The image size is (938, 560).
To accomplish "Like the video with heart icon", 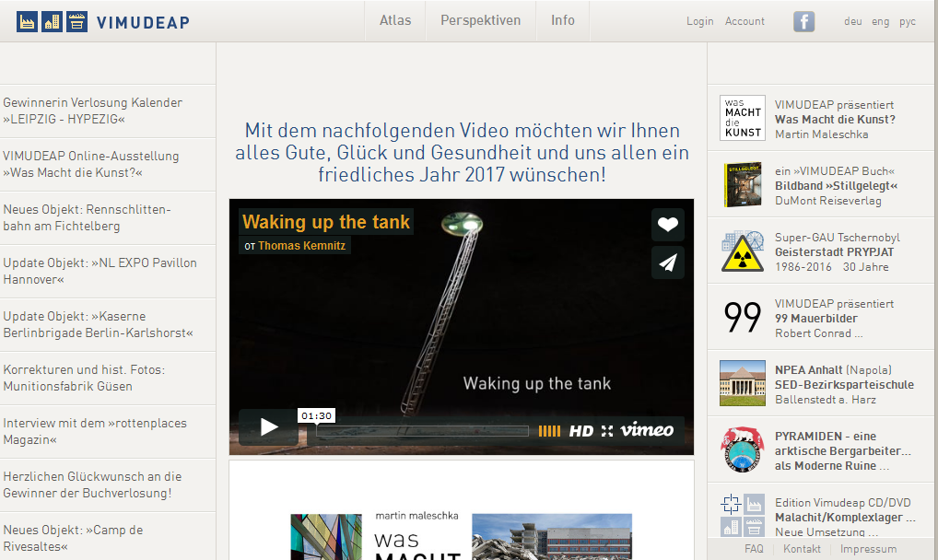I will [x=668, y=225].
